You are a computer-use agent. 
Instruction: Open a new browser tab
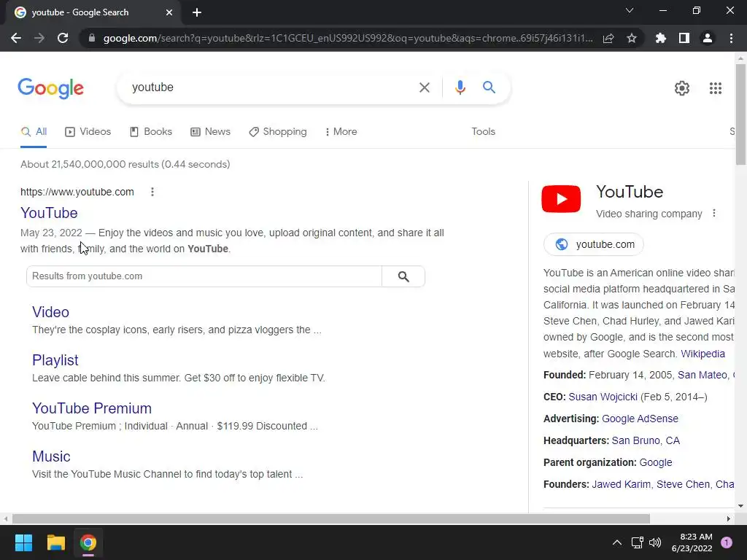197,12
